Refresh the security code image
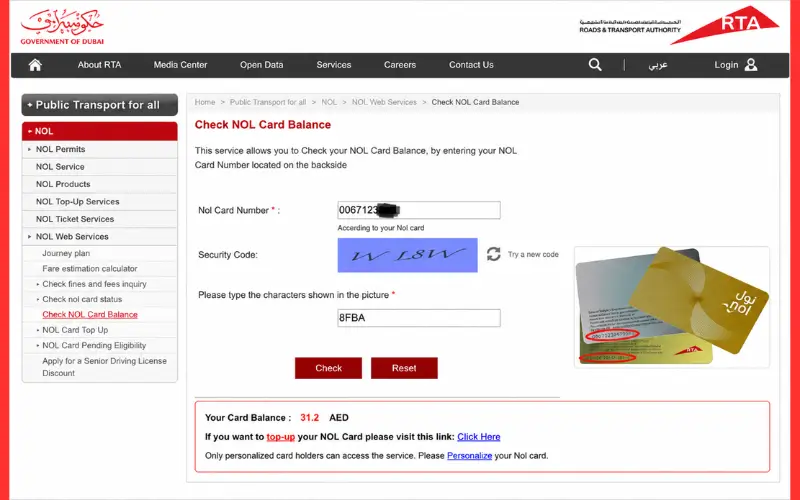800x500 pixels. pyautogui.click(x=493, y=254)
